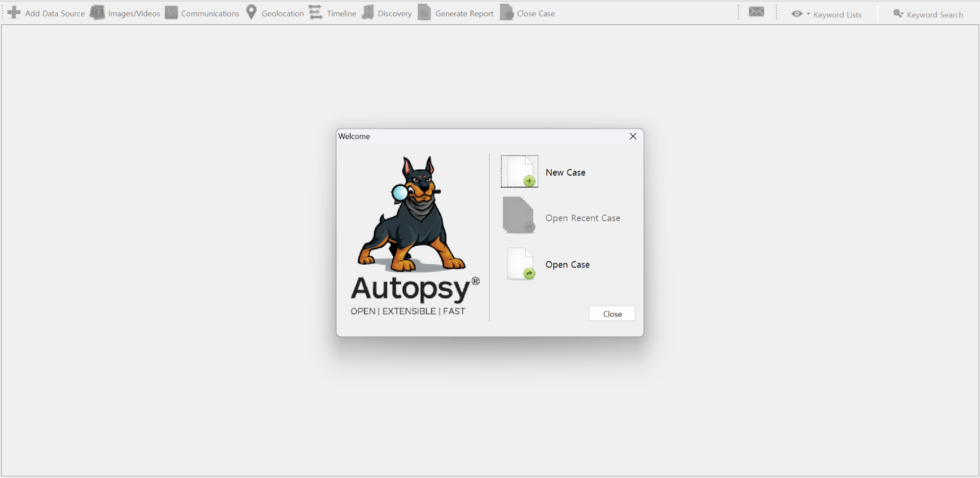Expand the Keyword Lists dropdown arrow
The width and height of the screenshot is (980, 478).
pos(808,14)
